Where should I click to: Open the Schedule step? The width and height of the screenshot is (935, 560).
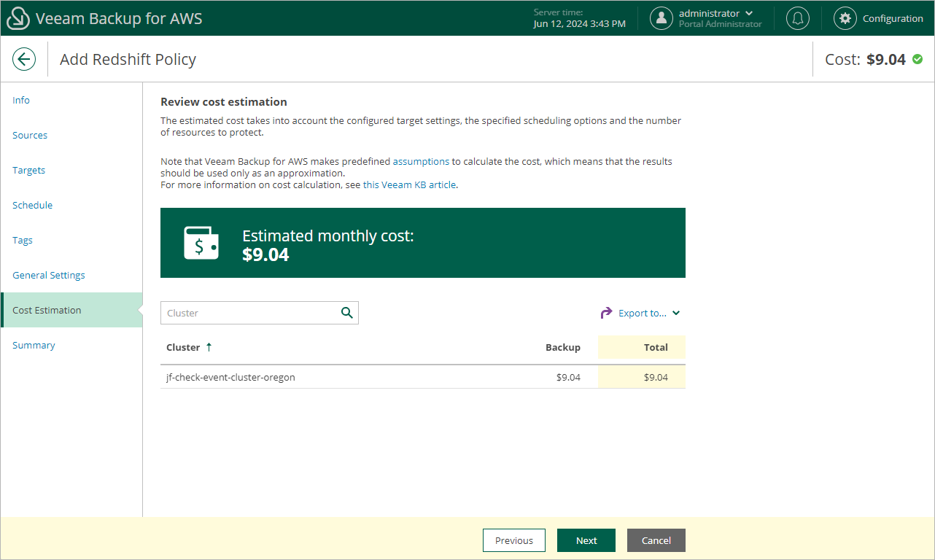33,205
